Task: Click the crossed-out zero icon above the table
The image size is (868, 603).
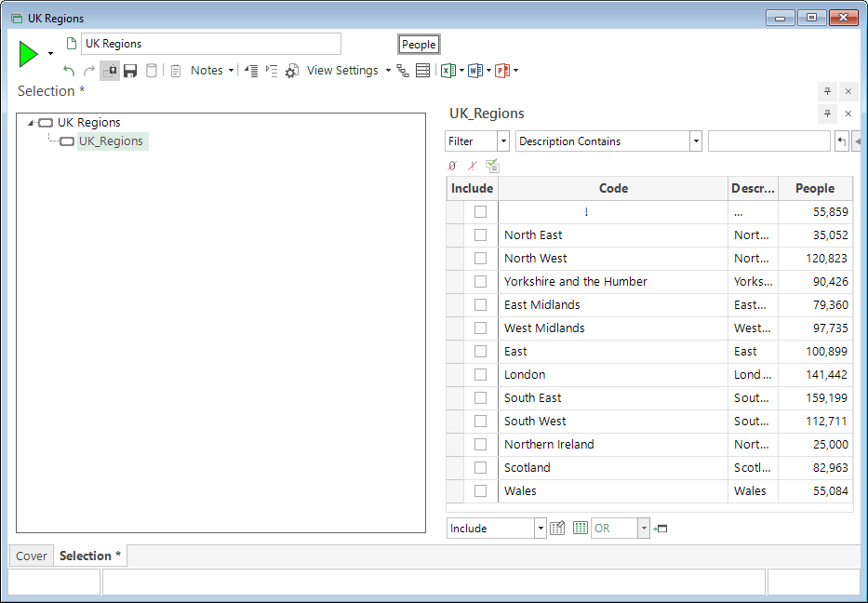Action: tap(452, 166)
